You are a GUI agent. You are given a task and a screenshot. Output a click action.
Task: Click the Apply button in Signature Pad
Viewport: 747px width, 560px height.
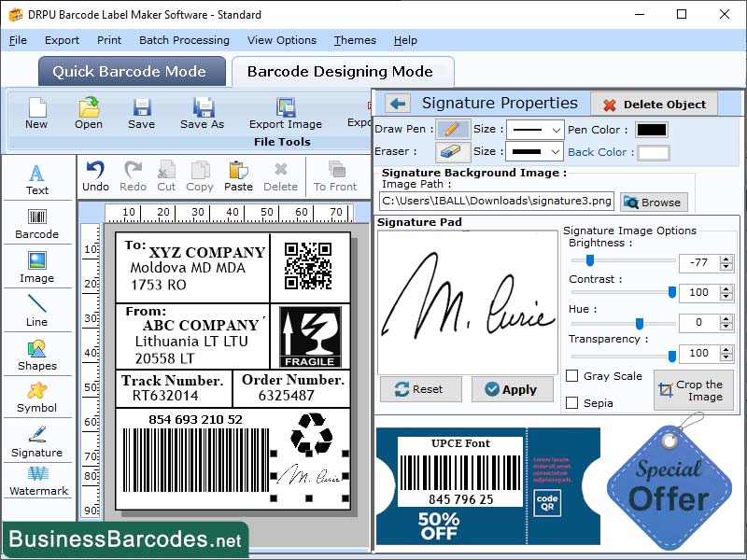pyautogui.click(x=513, y=389)
